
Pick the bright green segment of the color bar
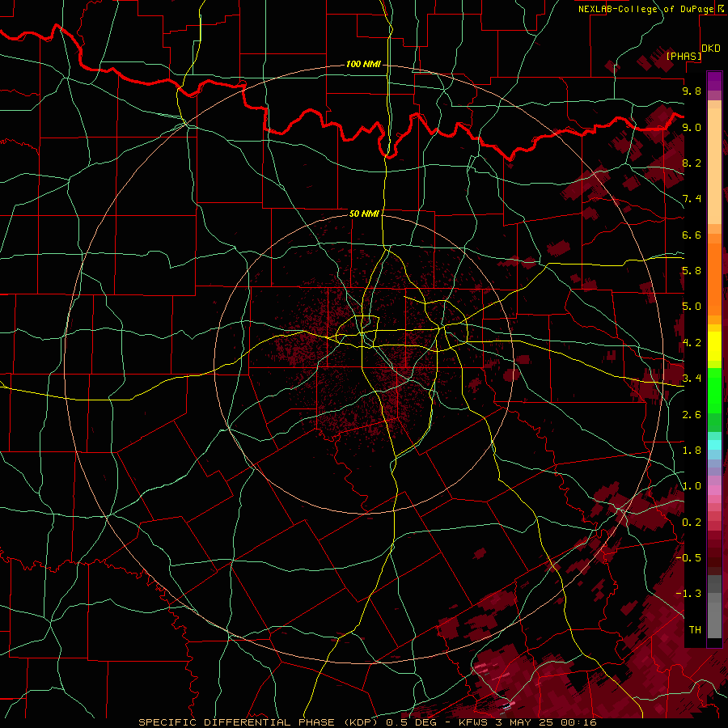point(714,390)
